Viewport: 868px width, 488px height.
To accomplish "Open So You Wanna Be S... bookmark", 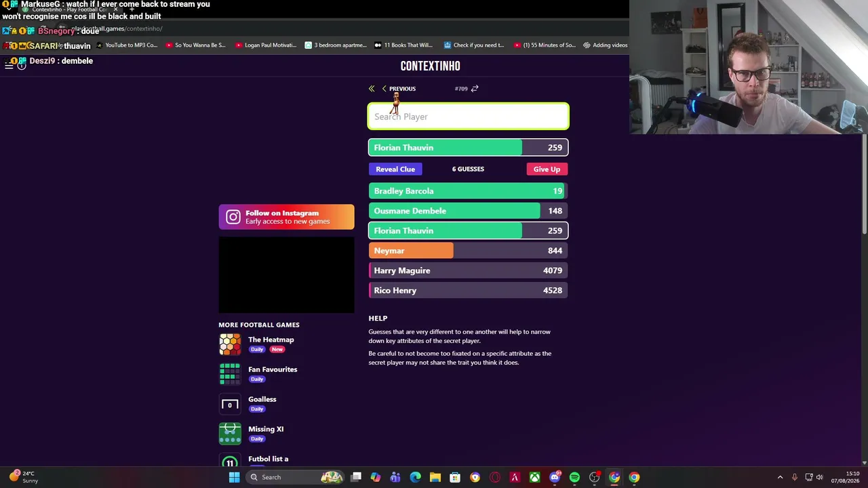I will pyautogui.click(x=195, y=45).
